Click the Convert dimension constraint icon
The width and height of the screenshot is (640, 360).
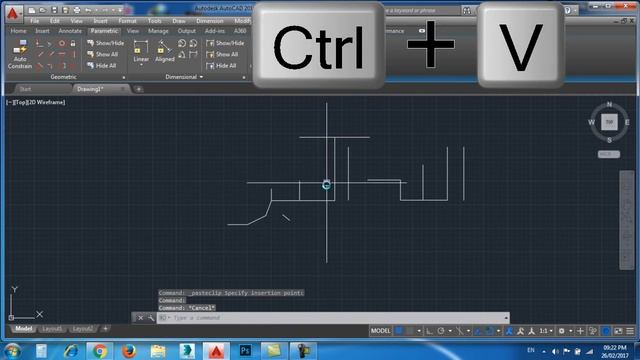pos(193,54)
